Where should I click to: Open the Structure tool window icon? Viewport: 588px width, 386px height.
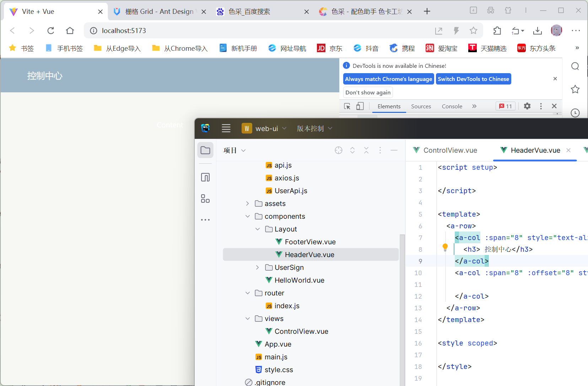[x=205, y=199]
